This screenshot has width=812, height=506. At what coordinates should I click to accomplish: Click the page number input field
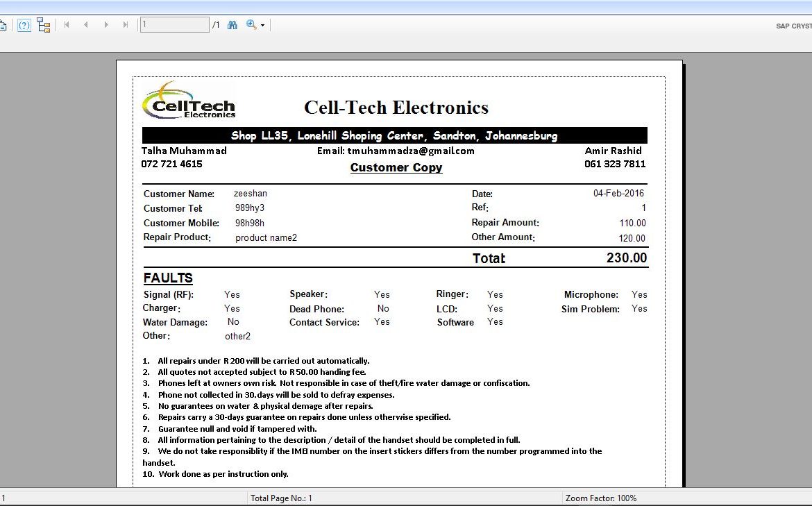tap(174, 25)
